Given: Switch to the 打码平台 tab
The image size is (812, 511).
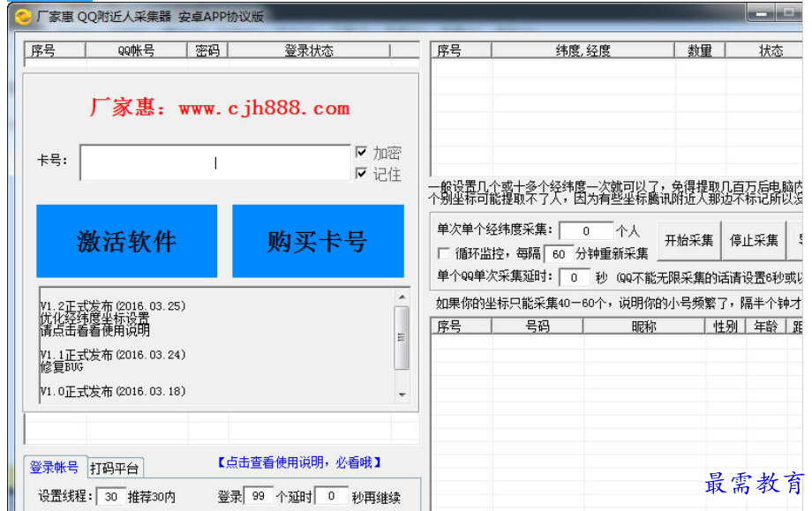Looking at the screenshot, I should [x=115, y=469].
